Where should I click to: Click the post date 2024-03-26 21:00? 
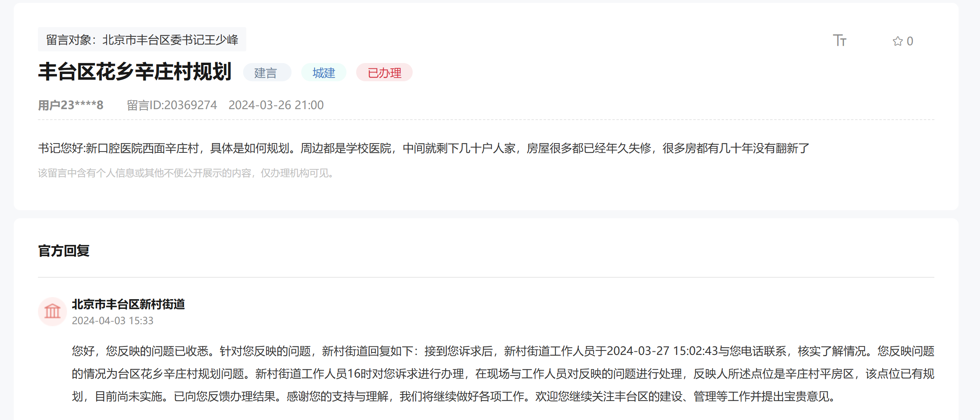coord(276,105)
